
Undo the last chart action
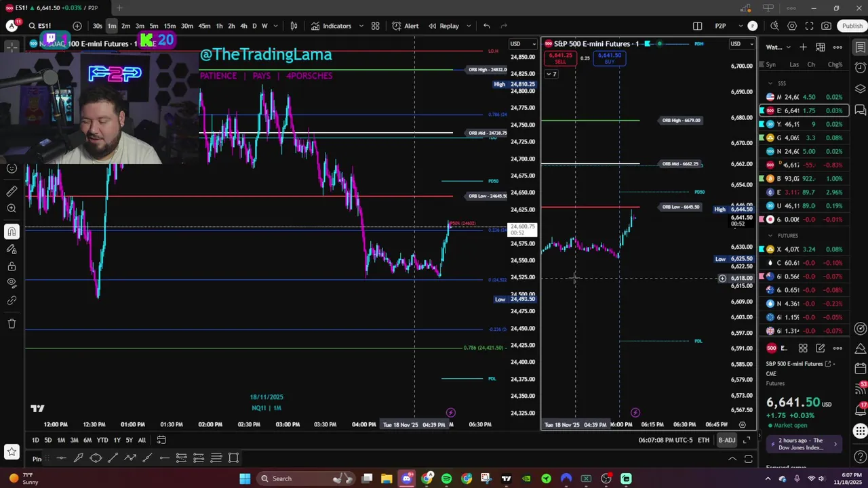(x=486, y=26)
